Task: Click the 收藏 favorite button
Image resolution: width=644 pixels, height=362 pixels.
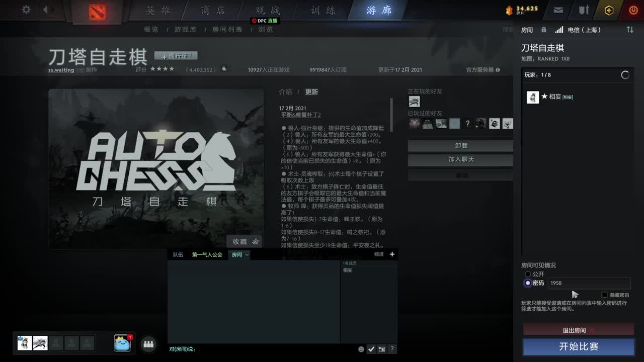Action: click(245, 242)
